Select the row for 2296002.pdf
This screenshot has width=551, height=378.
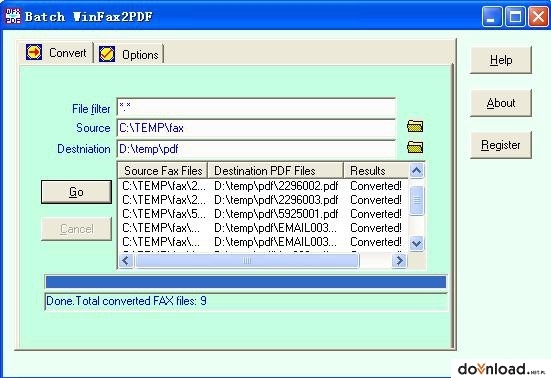[x=262, y=186]
